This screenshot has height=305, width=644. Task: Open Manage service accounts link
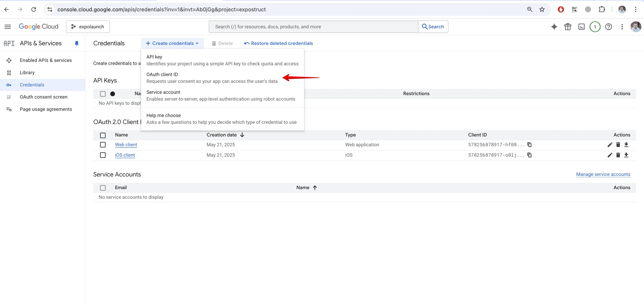(x=603, y=174)
